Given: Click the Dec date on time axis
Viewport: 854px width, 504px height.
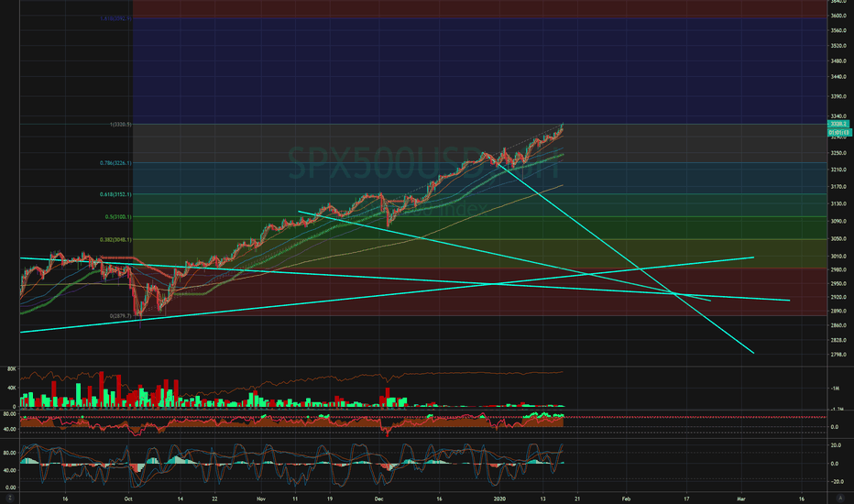Looking at the screenshot, I should [379, 499].
